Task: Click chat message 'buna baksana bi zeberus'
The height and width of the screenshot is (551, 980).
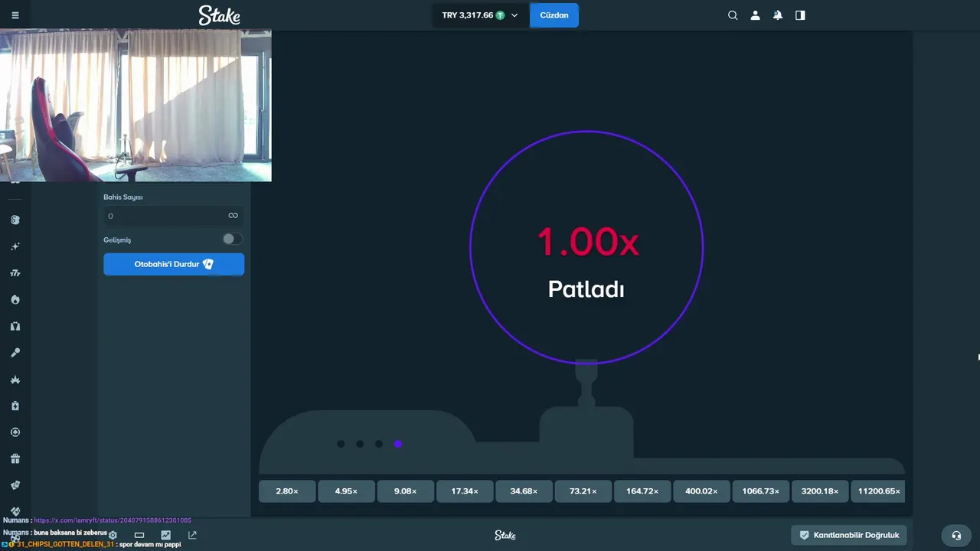Action: [70, 532]
